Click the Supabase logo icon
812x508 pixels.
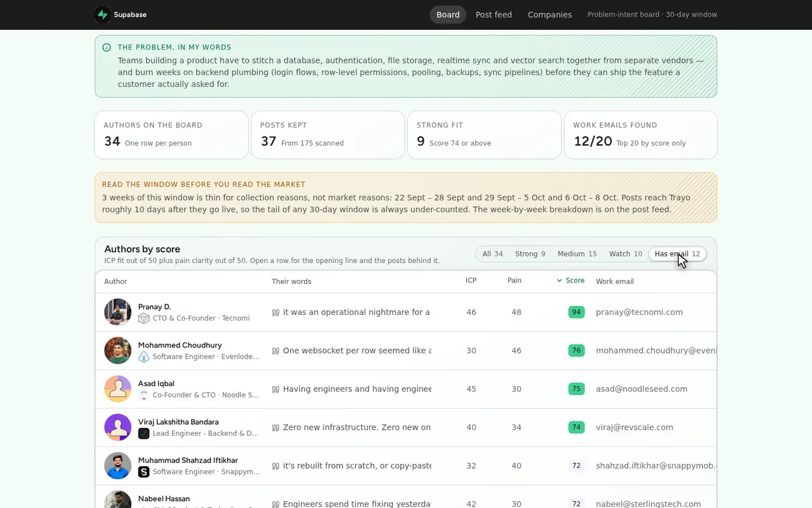103,15
